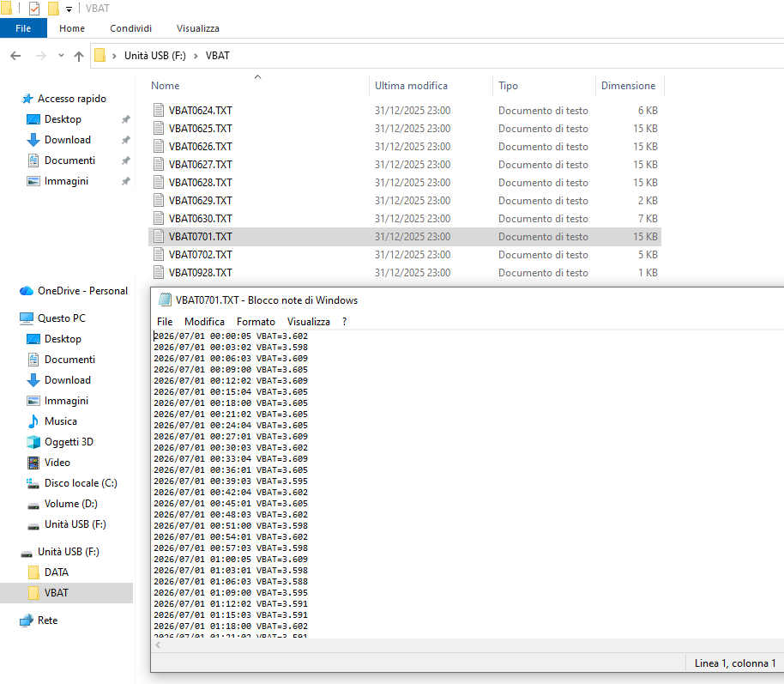The image size is (784, 684).
Task: Select the VBAT0630.TXT file icon
Action: click(x=159, y=218)
